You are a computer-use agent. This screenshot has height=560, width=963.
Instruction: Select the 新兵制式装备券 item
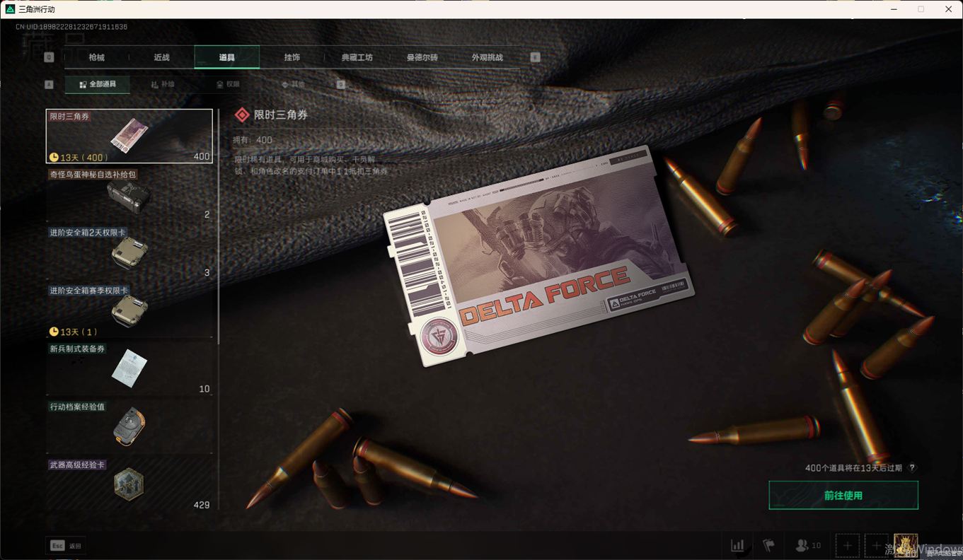[x=129, y=368]
